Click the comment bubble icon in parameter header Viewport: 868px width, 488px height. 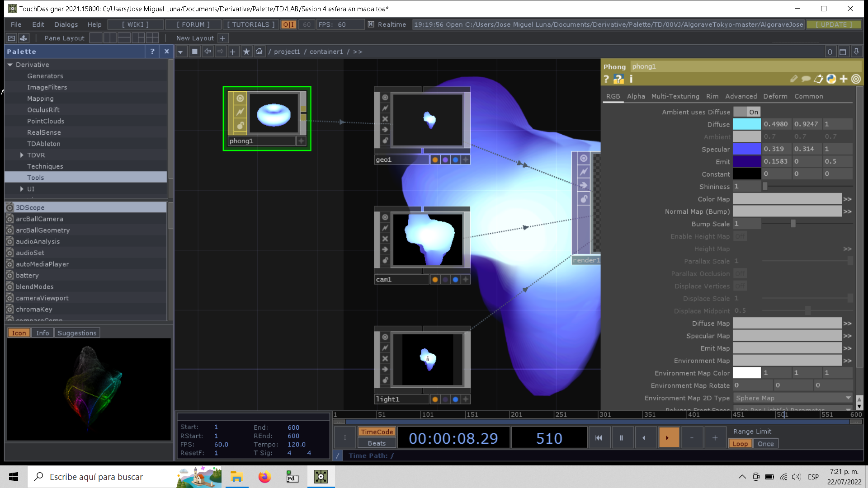(806, 79)
